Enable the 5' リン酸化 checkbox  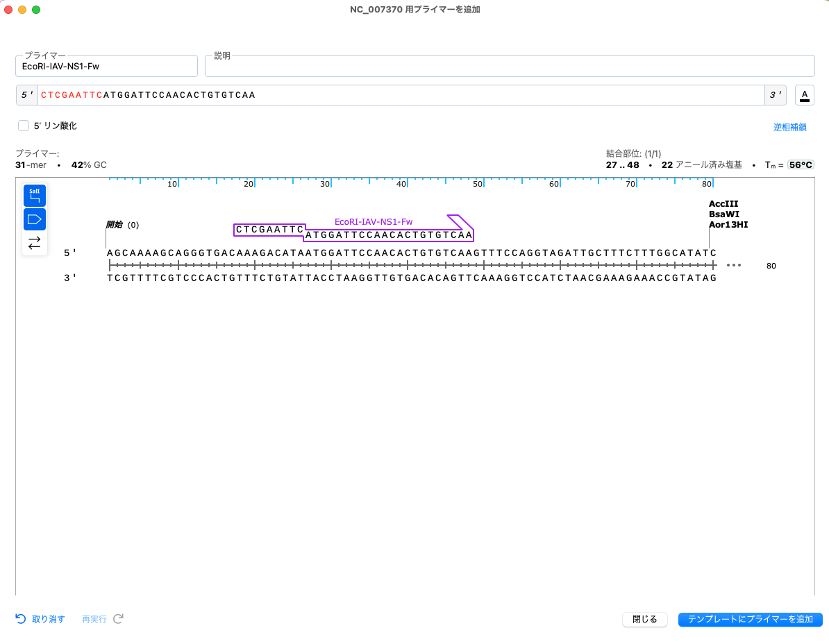coord(24,126)
